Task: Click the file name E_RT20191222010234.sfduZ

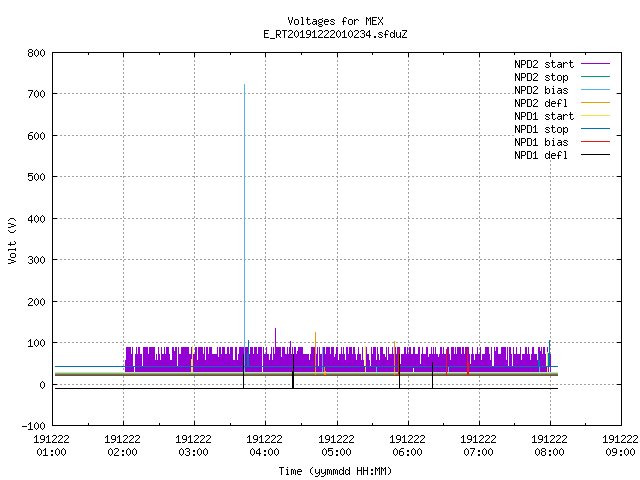Action: 335,34
